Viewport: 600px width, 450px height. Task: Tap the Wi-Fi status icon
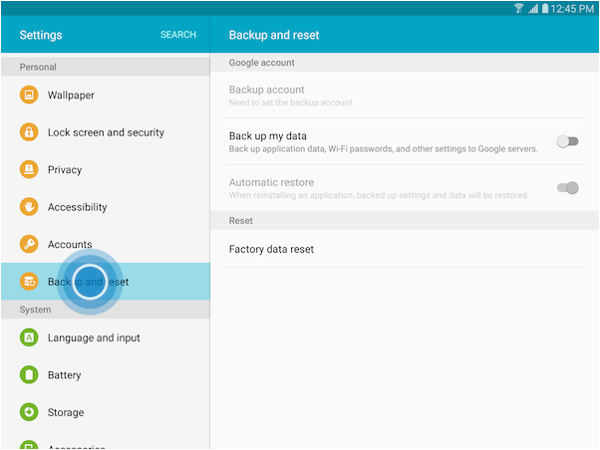pos(519,8)
